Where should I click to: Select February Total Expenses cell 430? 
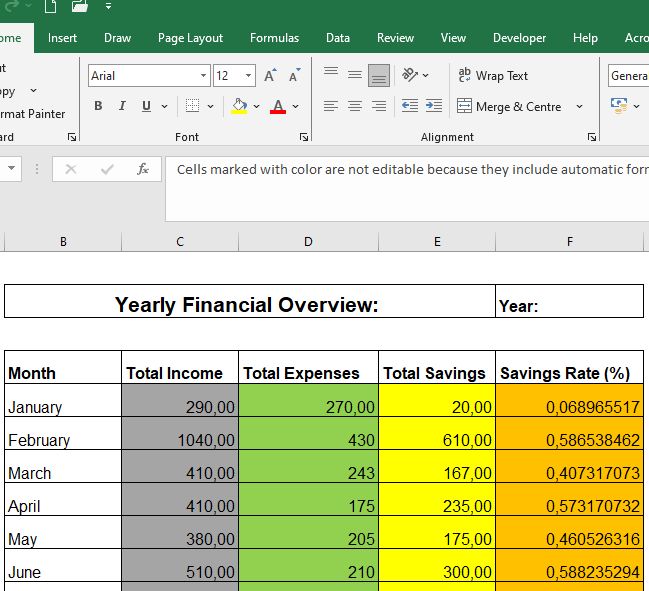coord(308,433)
